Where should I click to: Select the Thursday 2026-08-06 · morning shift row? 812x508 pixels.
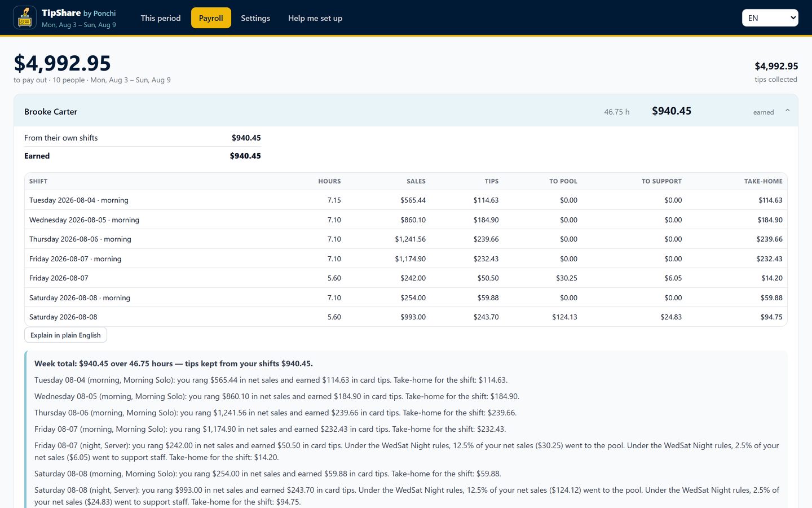[x=406, y=239]
